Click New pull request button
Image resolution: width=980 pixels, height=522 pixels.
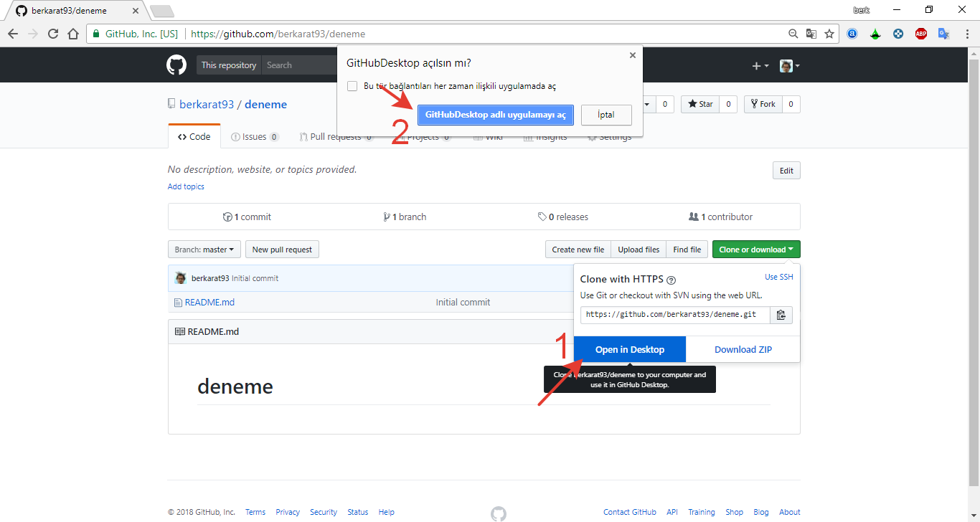282,250
